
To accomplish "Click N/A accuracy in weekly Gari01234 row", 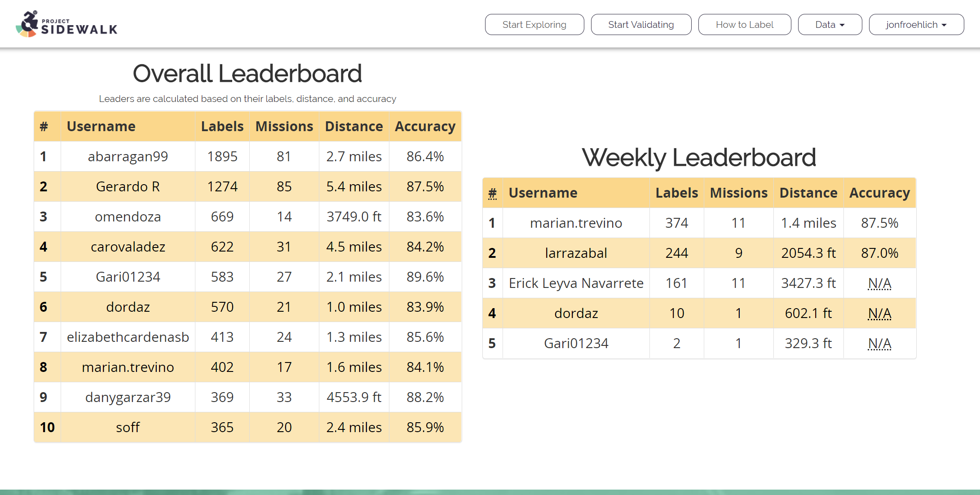I will pyautogui.click(x=879, y=344).
